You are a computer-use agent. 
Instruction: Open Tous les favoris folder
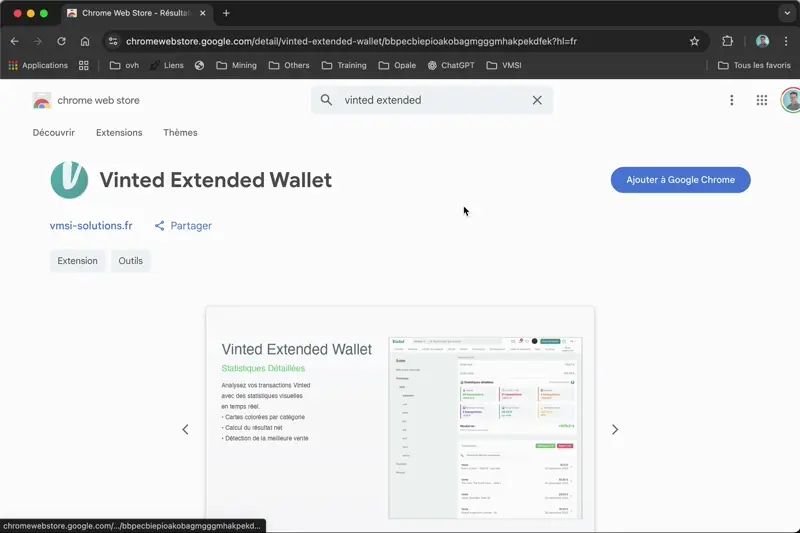[754, 65]
